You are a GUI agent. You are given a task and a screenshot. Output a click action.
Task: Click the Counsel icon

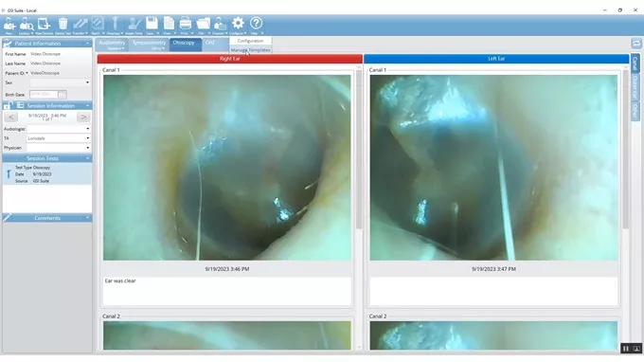[220, 24]
